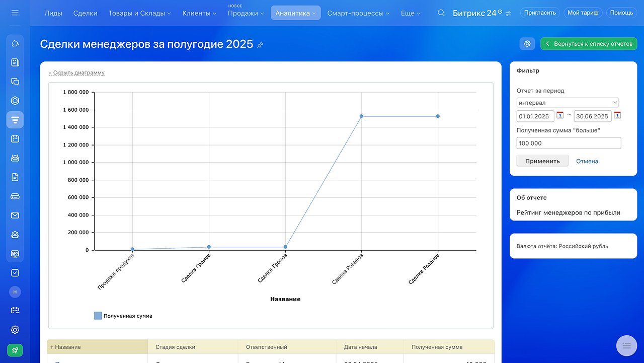Open the drive storage icon in sidebar
Image resolution: width=644 pixels, height=363 pixels.
(x=15, y=196)
